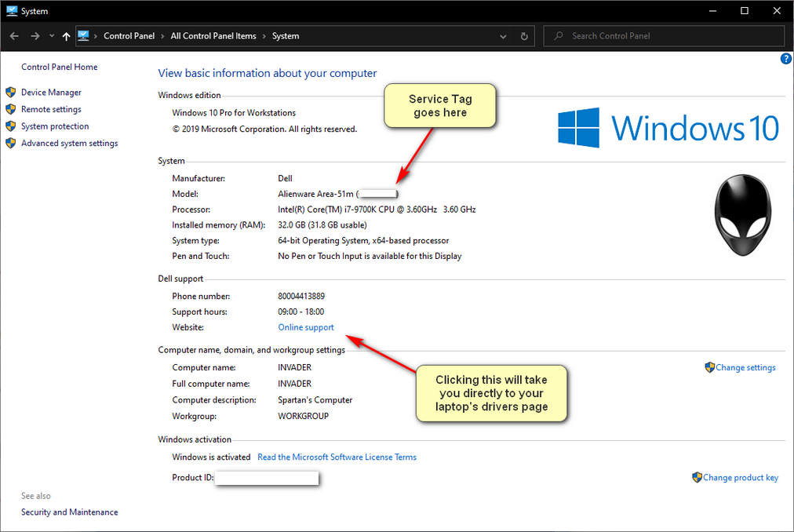794x532 pixels.
Task: Open Advanced system settings
Action: [x=69, y=144]
